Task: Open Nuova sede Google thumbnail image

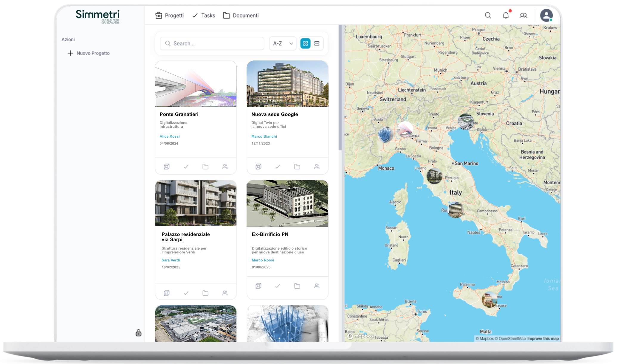Action: coord(287,84)
